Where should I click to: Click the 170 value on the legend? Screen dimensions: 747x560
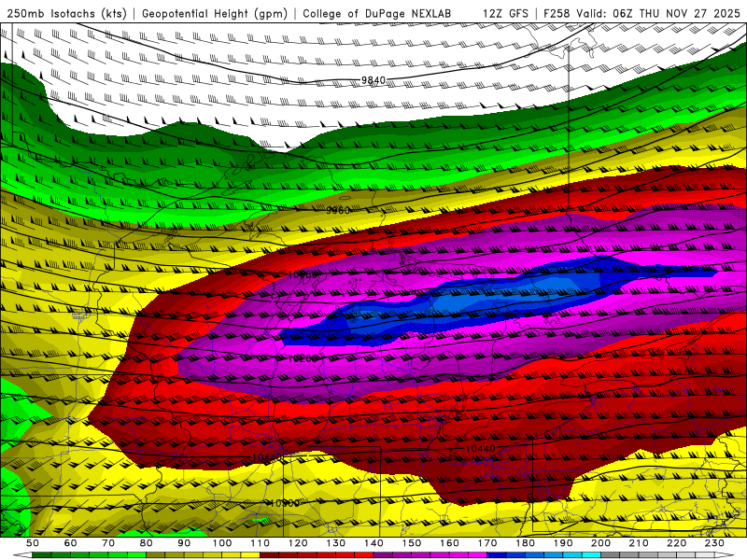[487, 543]
